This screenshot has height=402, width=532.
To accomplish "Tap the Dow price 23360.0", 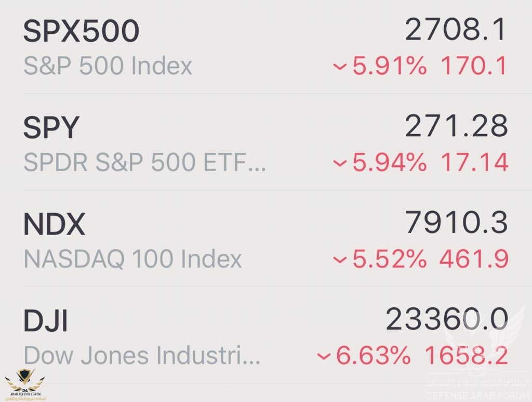I will [x=446, y=321].
